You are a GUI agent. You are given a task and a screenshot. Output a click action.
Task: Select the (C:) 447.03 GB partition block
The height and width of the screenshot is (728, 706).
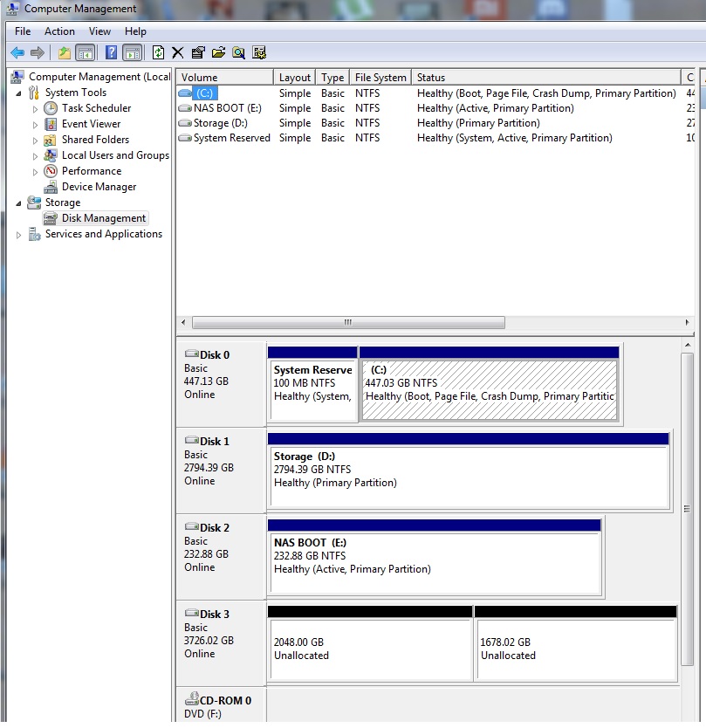[490, 383]
